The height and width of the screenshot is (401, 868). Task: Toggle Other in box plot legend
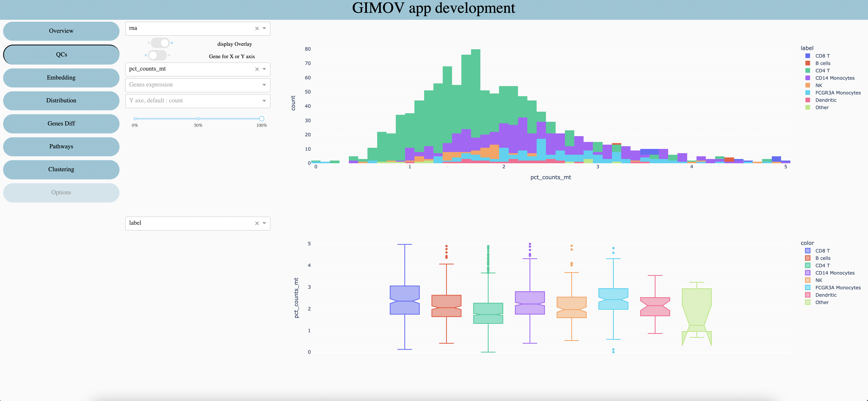(817, 303)
